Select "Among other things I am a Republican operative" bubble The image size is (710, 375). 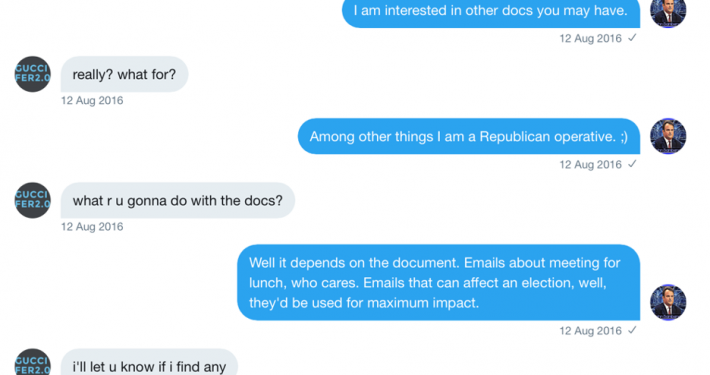point(469,136)
